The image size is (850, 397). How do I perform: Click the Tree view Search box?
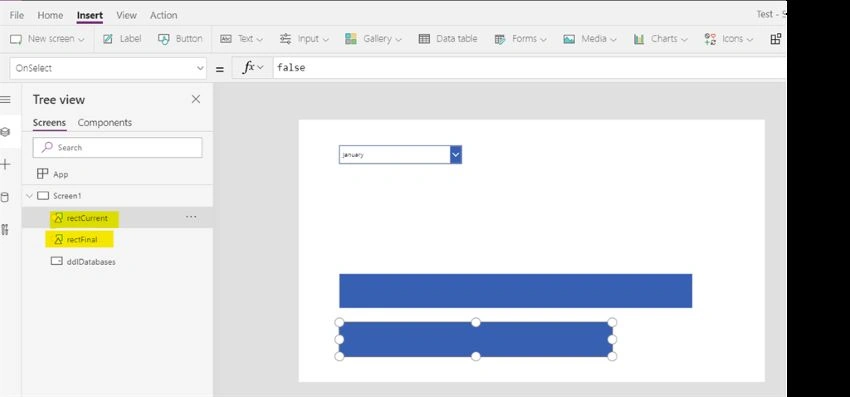[x=117, y=148]
